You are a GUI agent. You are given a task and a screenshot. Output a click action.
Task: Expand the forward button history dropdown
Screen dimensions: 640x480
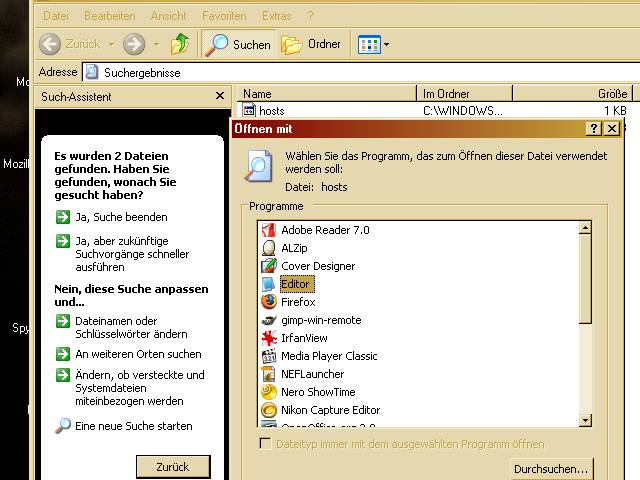coord(156,44)
